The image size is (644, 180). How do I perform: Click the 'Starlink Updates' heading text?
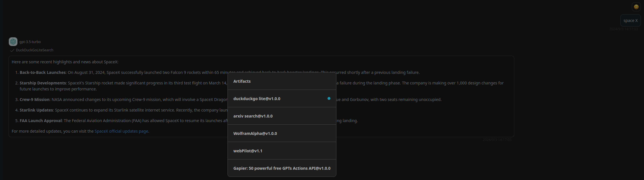[36, 110]
